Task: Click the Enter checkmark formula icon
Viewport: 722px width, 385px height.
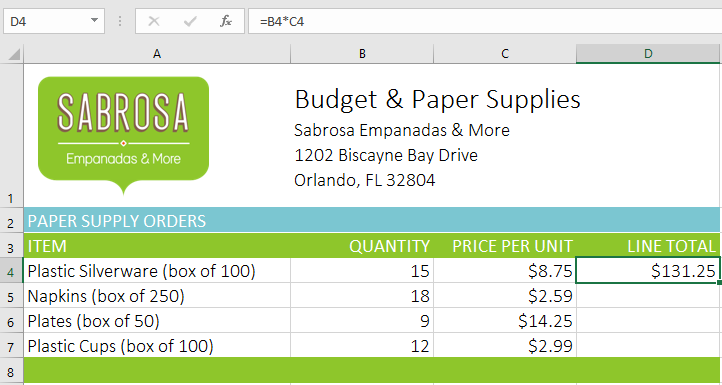Action: pos(190,21)
